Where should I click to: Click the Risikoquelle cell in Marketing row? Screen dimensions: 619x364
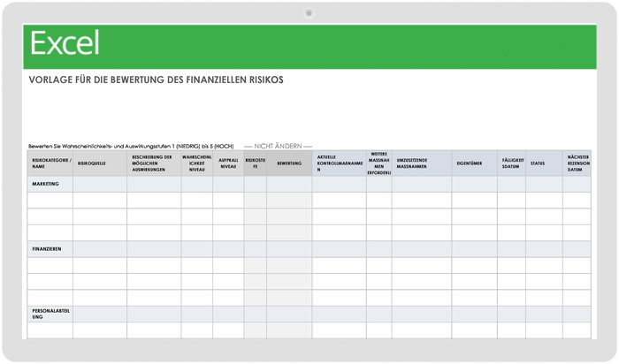tap(100, 184)
